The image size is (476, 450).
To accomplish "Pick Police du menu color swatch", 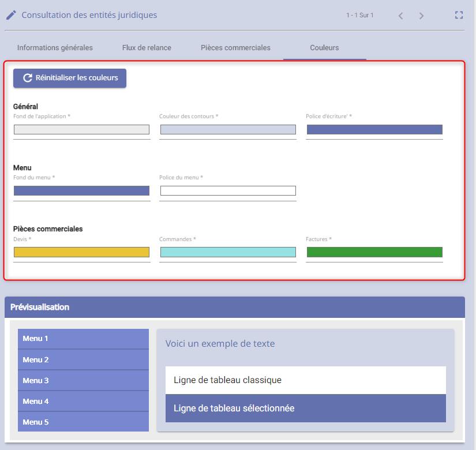I will point(228,191).
